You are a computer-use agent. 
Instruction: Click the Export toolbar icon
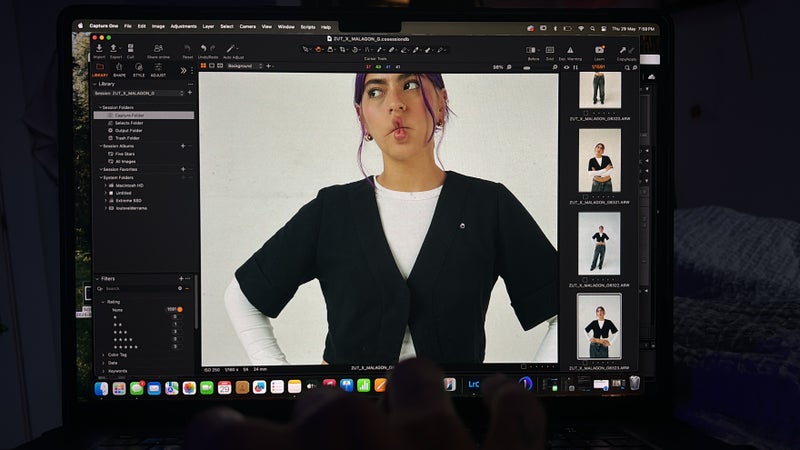tap(114, 48)
